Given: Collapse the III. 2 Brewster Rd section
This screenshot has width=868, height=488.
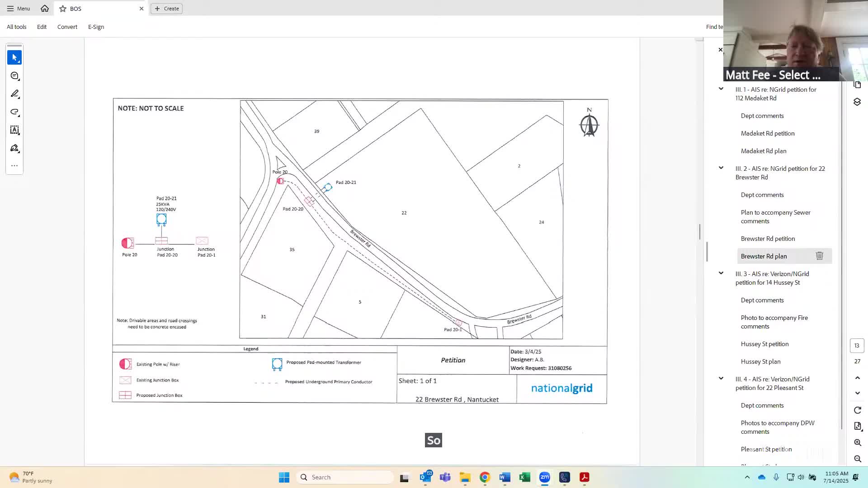Looking at the screenshot, I should pos(721,168).
